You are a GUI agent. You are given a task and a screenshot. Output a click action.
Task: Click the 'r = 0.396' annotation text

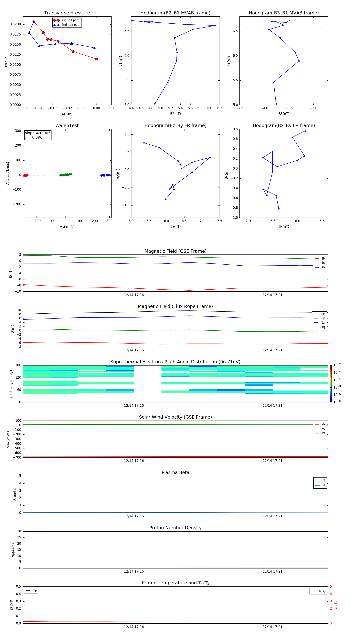pos(34,137)
